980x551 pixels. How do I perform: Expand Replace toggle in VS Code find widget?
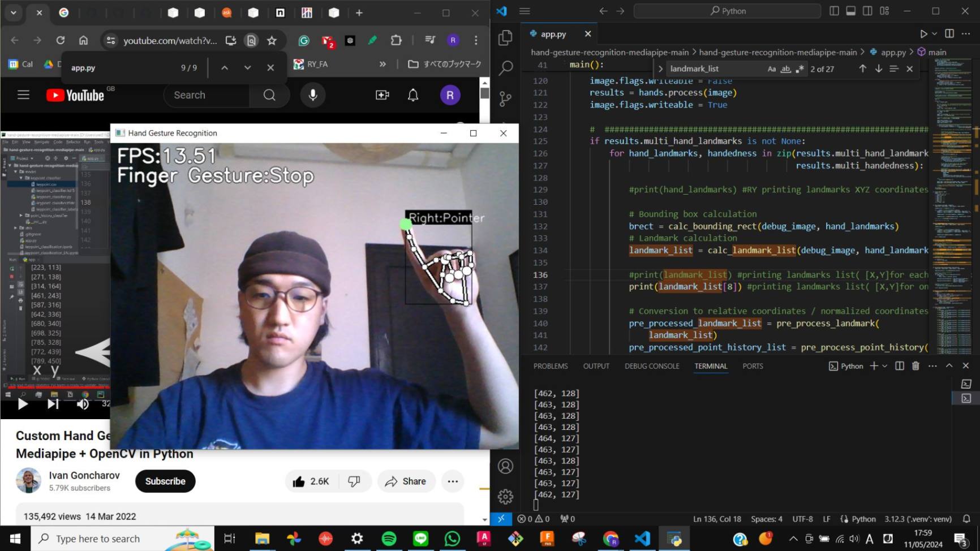click(660, 69)
